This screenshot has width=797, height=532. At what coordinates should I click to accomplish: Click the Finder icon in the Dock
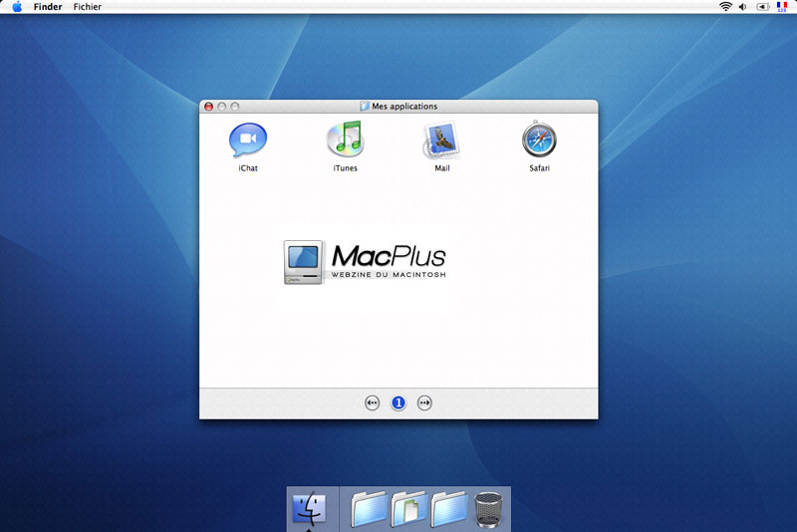pos(309,509)
